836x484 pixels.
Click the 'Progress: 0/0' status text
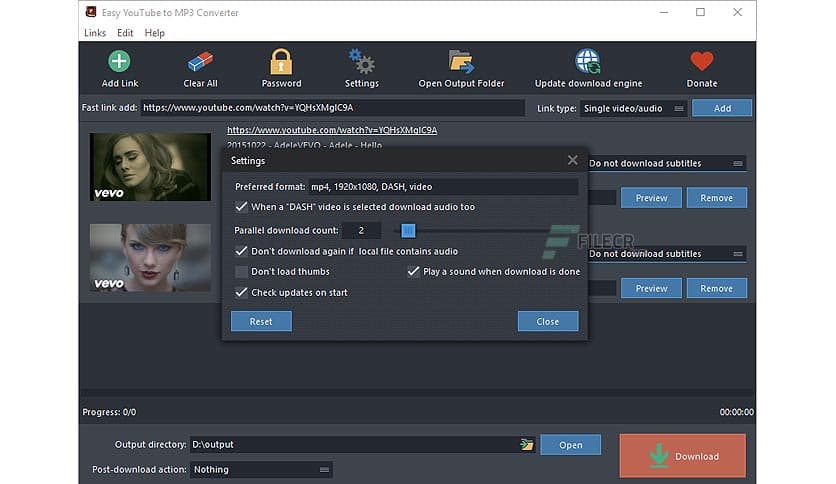(x=109, y=412)
